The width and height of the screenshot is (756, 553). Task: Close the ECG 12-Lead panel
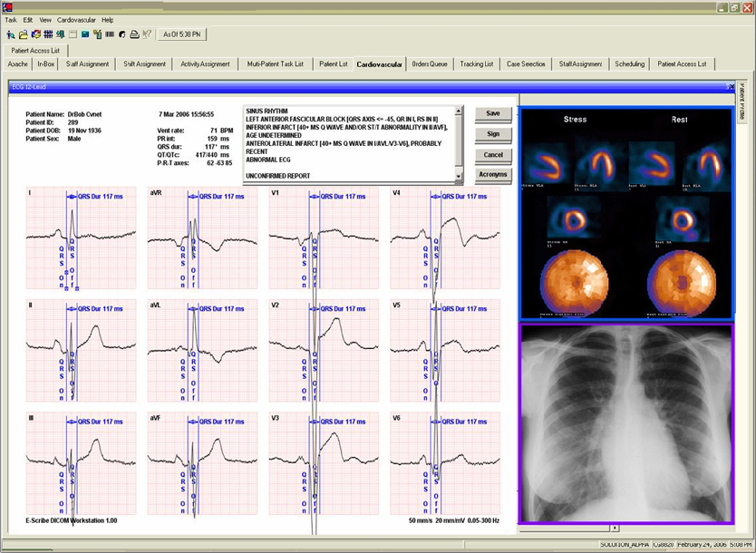(x=730, y=86)
